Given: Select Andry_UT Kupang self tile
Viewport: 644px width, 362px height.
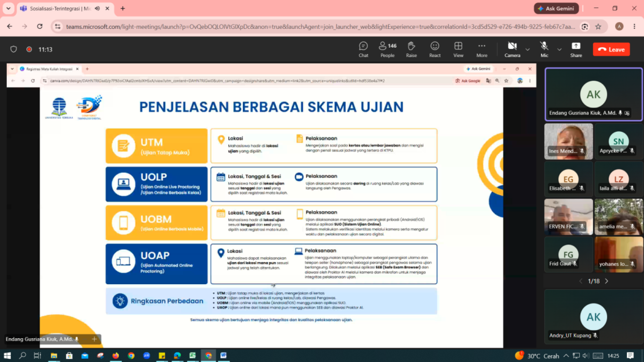Looking at the screenshot, I should [x=594, y=317].
